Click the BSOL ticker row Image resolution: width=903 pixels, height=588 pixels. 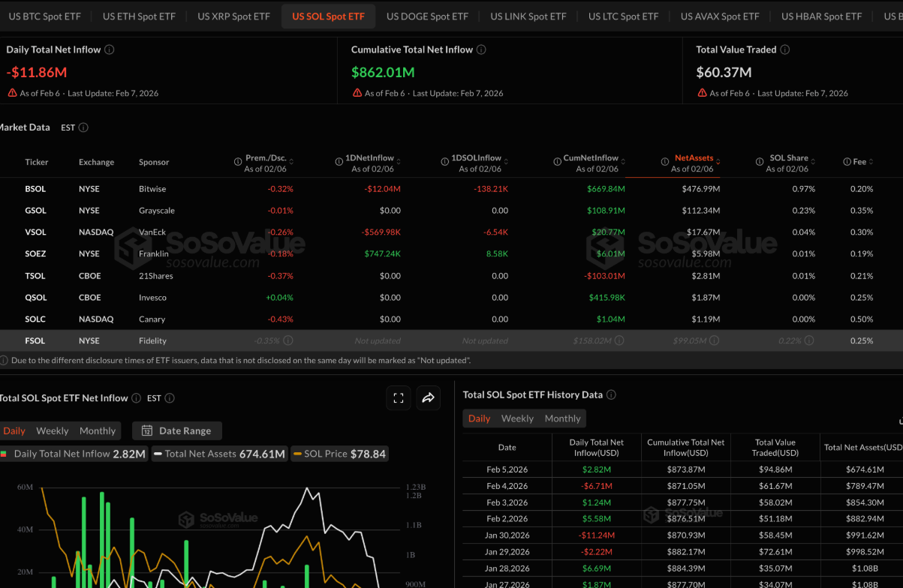pos(35,189)
